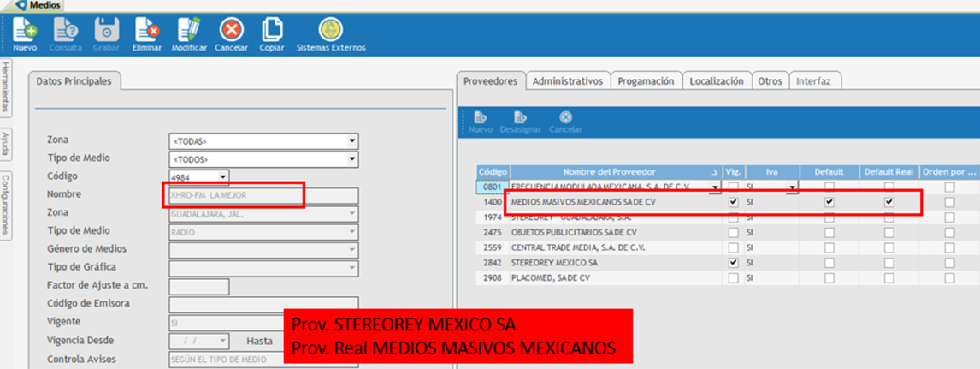Check Vig. for PLACOMED, SA DE CV
This screenshot has width=980, height=369.
click(x=733, y=277)
